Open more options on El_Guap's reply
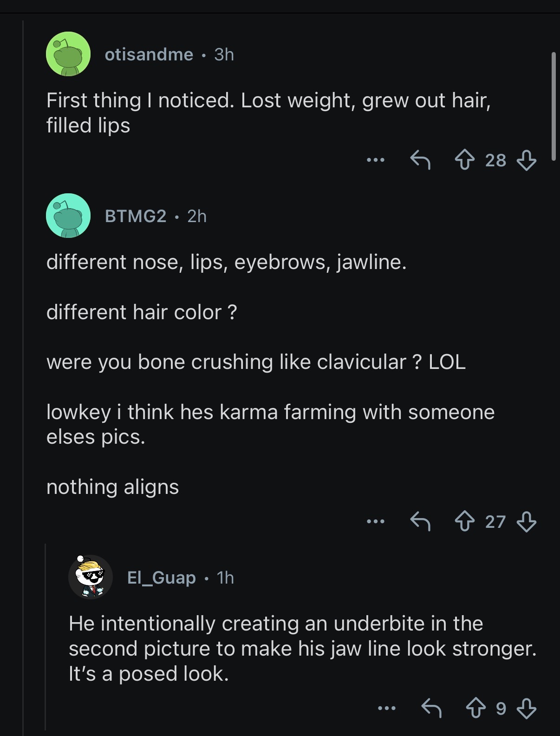Screen dimensions: 560x736 (386, 709)
